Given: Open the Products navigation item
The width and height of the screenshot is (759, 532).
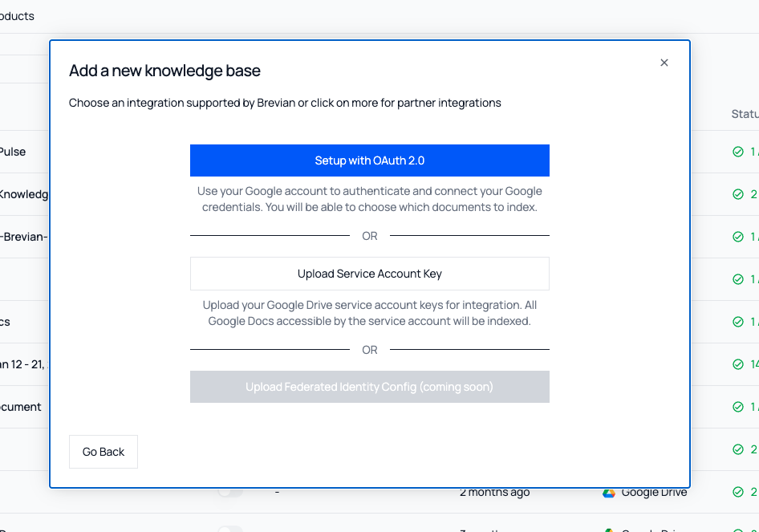Looking at the screenshot, I should (17, 15).
